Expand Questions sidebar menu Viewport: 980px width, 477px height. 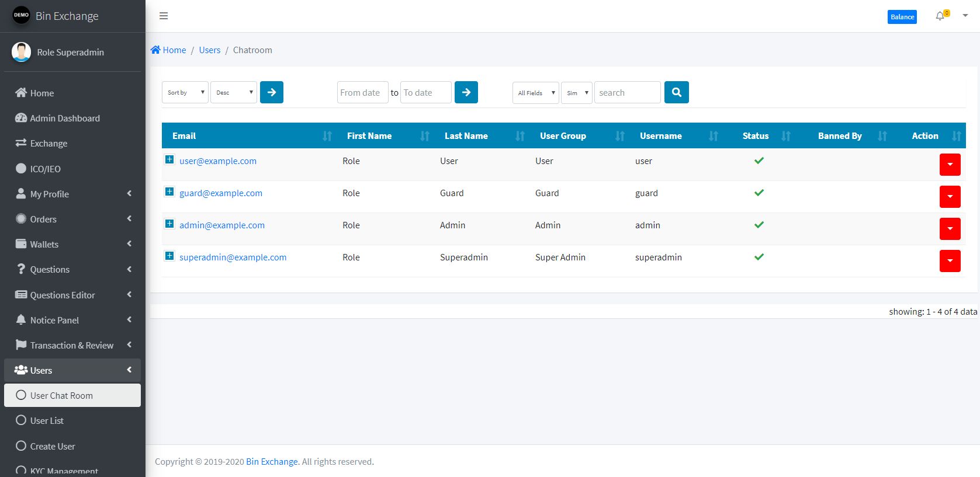72,269
